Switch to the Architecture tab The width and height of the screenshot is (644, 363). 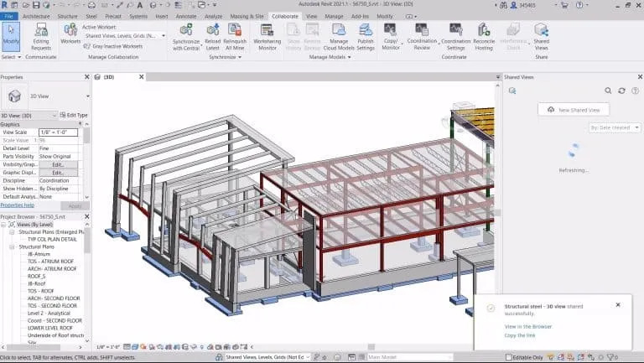point(36,17)
